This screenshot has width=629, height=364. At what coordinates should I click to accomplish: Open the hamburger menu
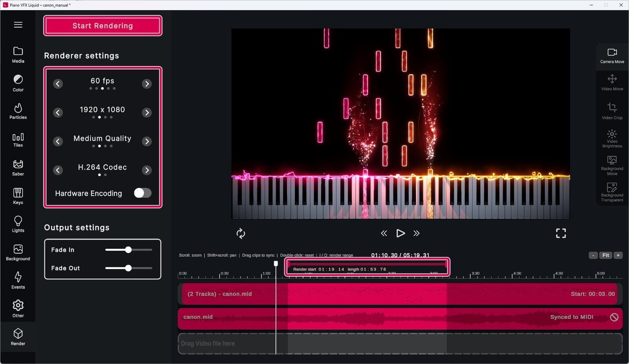pos(18,25)
